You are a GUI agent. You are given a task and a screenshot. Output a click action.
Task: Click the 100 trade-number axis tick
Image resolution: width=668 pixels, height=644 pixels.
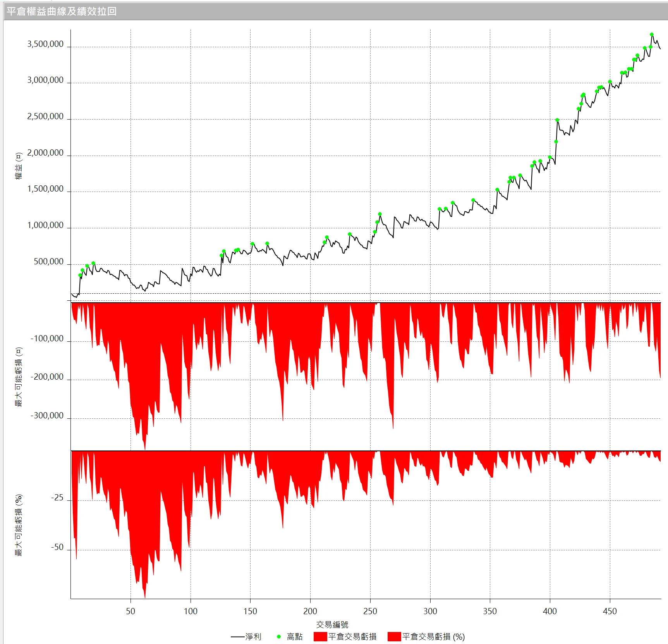[x=191, y=611]
